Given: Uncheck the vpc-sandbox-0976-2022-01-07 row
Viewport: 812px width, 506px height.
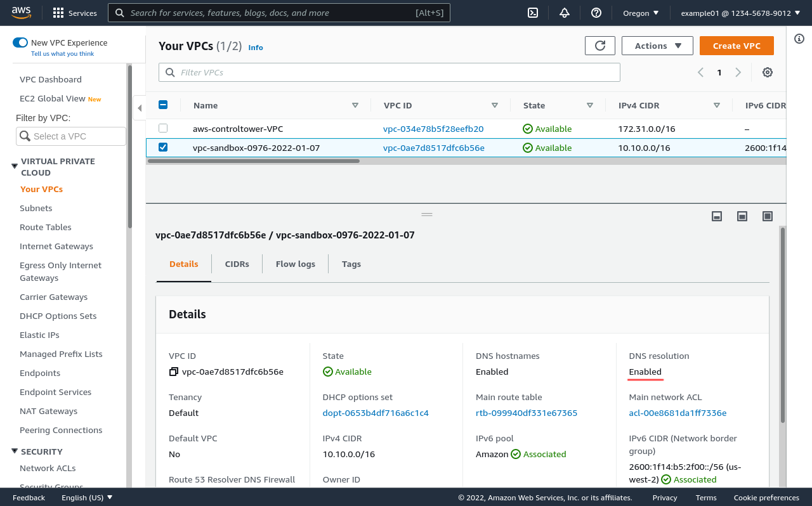Looking at the screenshot, I should pos(163,147).
